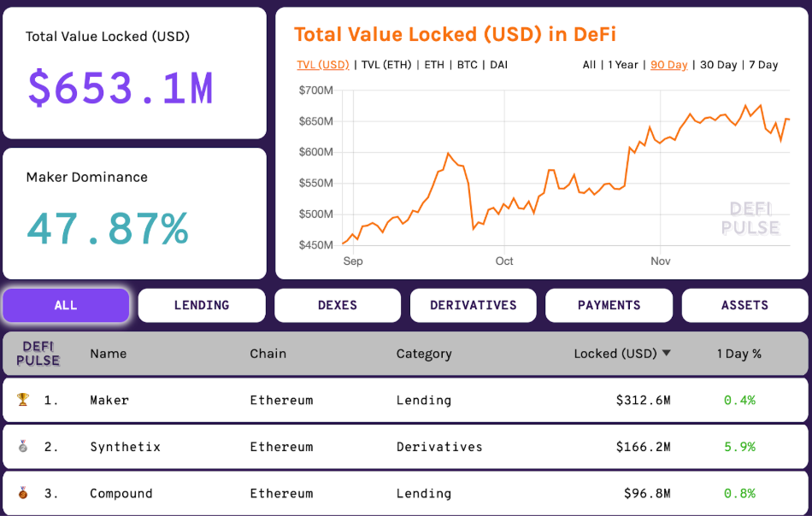Click the 47.87% Maker Dominance figure
Image resolution: width=812 pixels, height=516 pixels.
(x=108, y=229)
